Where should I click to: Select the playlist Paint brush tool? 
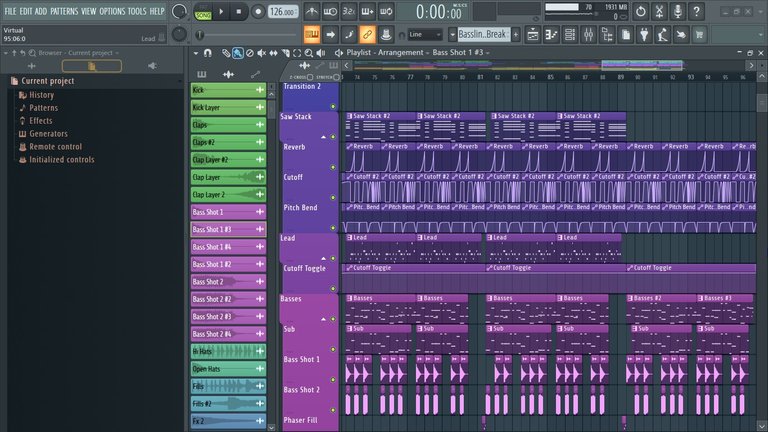pyautogui.click(x=238, y=53)
